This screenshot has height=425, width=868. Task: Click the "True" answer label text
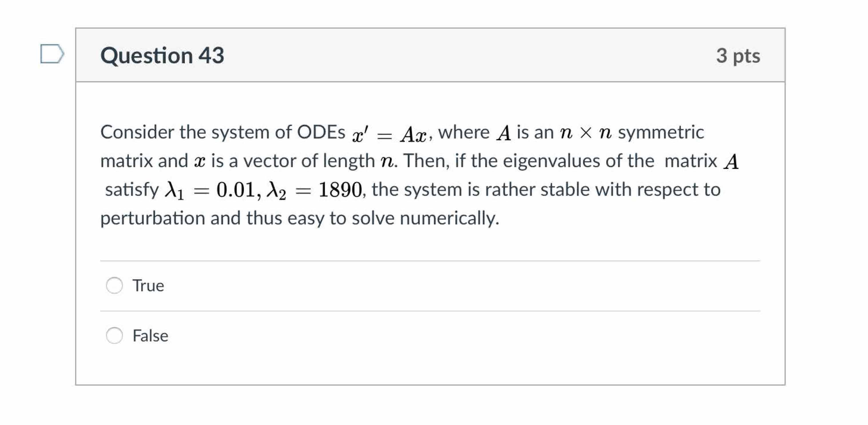[148, 286]
